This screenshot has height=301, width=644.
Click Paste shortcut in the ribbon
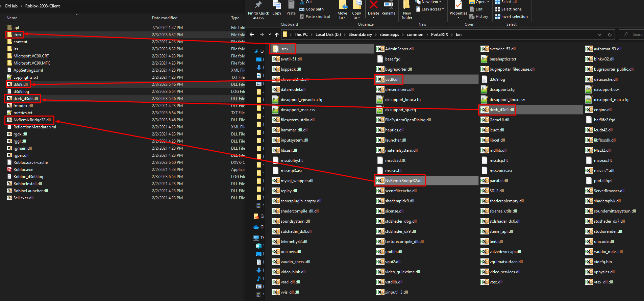315,17
